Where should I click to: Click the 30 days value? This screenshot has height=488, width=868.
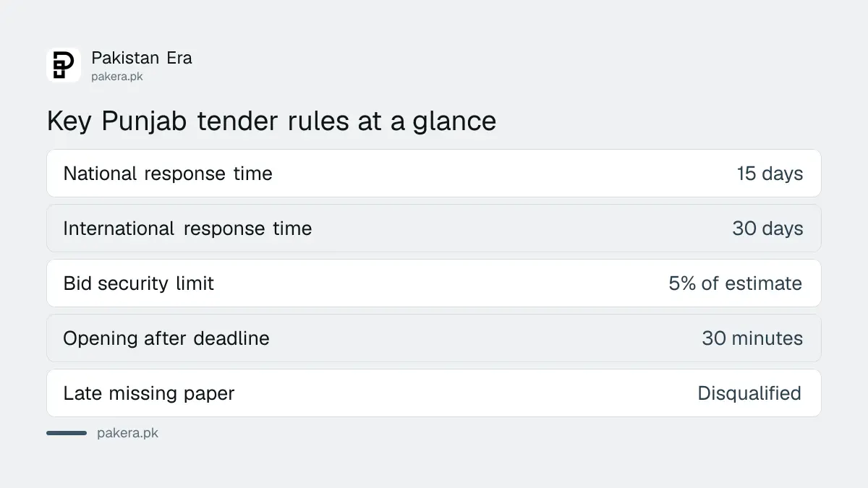pyautogui.click(x=767, y=228)
